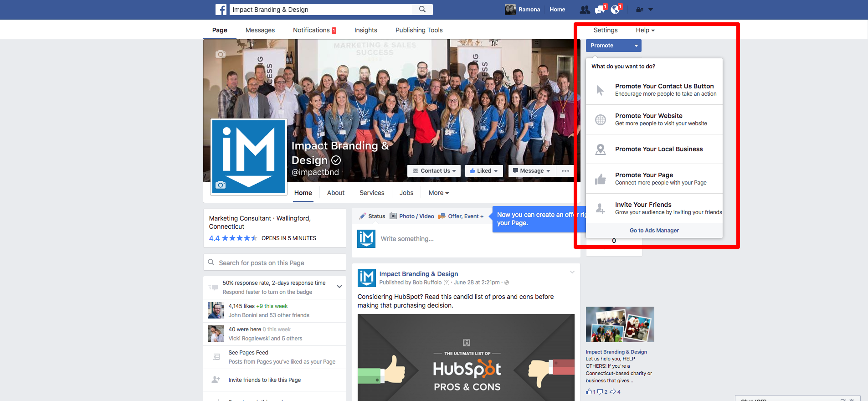Image resolution: width=868 pixels, height=401 pixels.
Task: Click the thumbs-up icon for Promote Your Page
Action: point(601,179)
